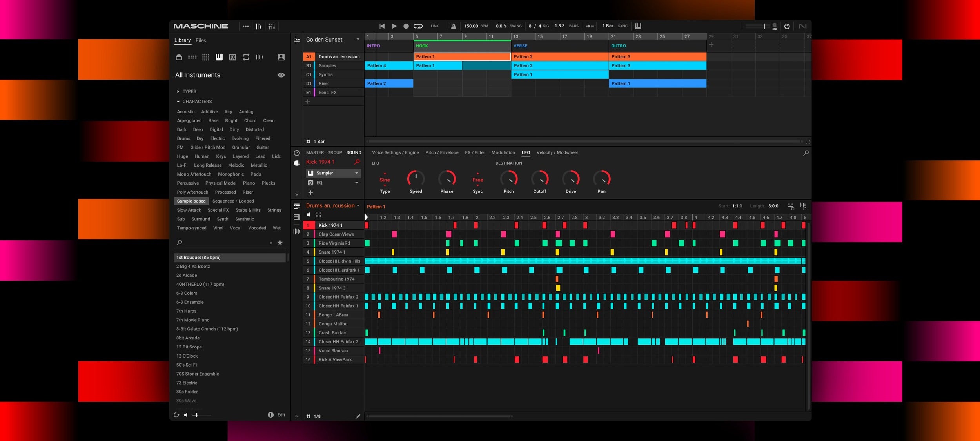Screen dimensions: 980x441
Task: Click the search magnifier next to Kick 1974 1
Action: tap(356, 162)
